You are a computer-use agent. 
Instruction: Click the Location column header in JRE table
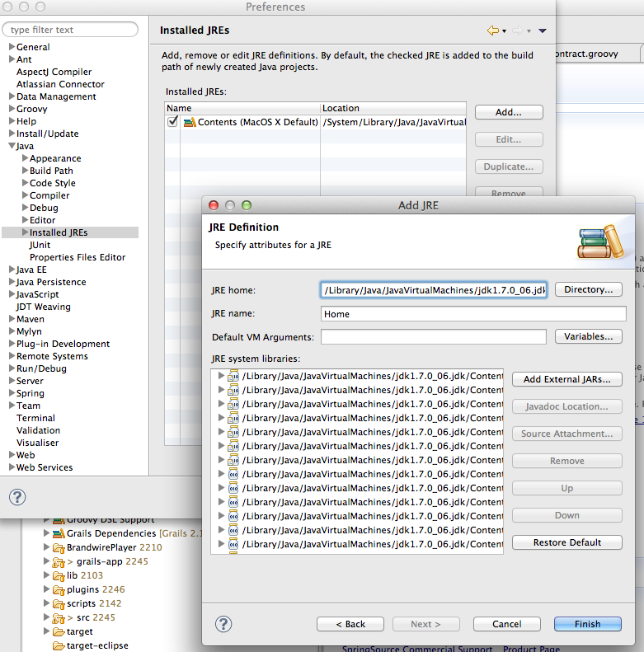click(393, 108)
